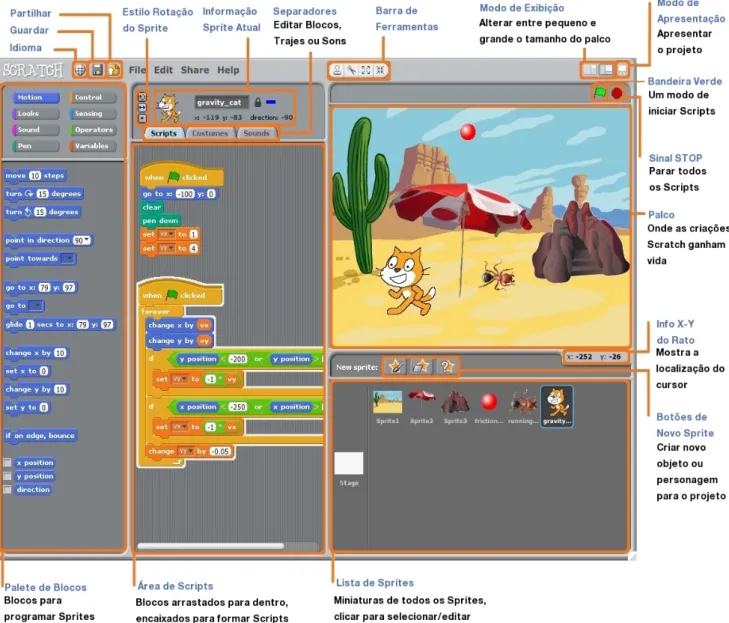Switch to full stage view mode
729x623 pixels.
pos(606,70)
